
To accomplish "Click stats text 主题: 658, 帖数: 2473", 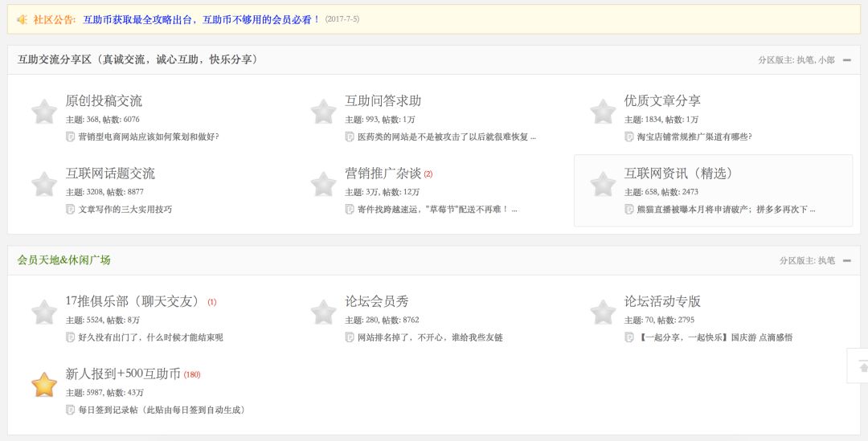I will (661, 192).
